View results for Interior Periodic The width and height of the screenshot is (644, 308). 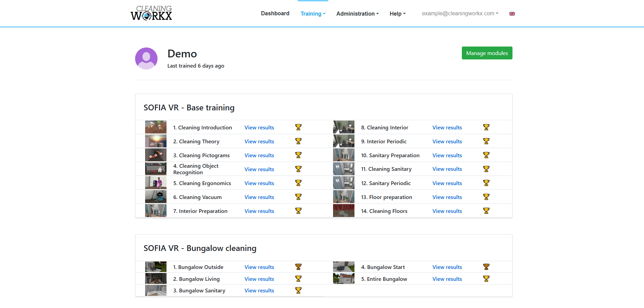447,141
